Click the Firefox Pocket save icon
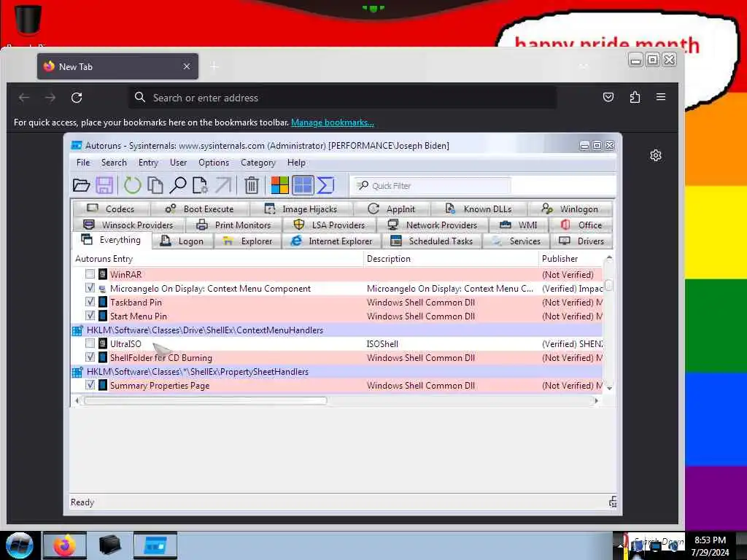747x560 pixels. pos(608,97)
